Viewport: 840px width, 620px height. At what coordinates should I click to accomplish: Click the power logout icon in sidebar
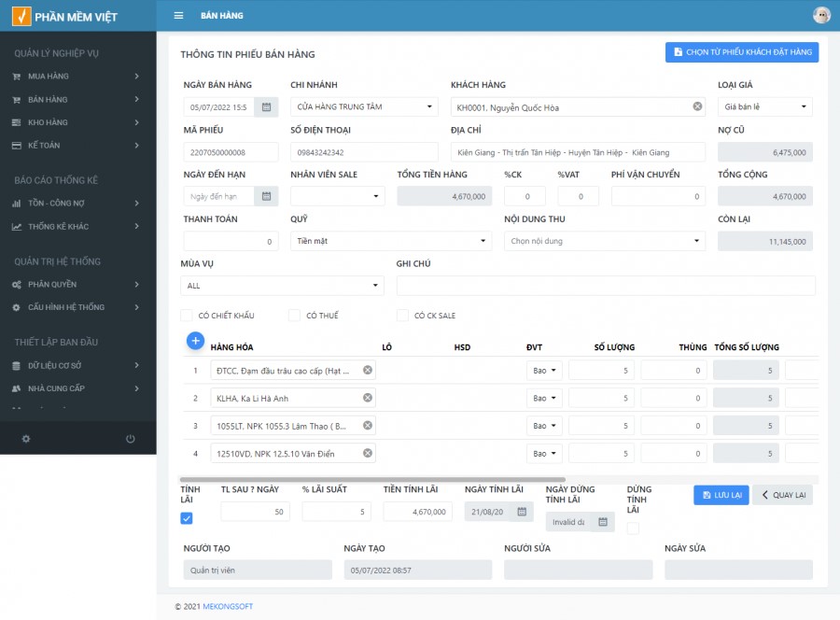point(130,439)
